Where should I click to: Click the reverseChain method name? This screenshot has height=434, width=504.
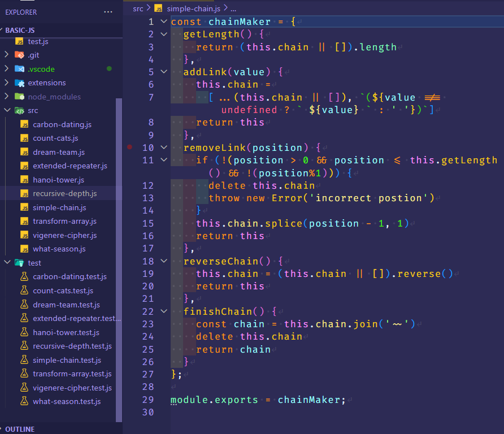[221, 261]
